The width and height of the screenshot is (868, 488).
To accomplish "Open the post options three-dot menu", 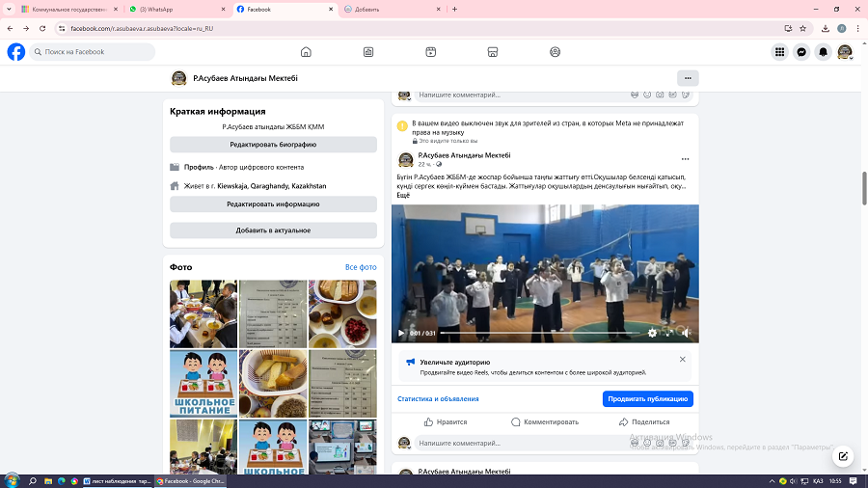I will click(685, 159).
